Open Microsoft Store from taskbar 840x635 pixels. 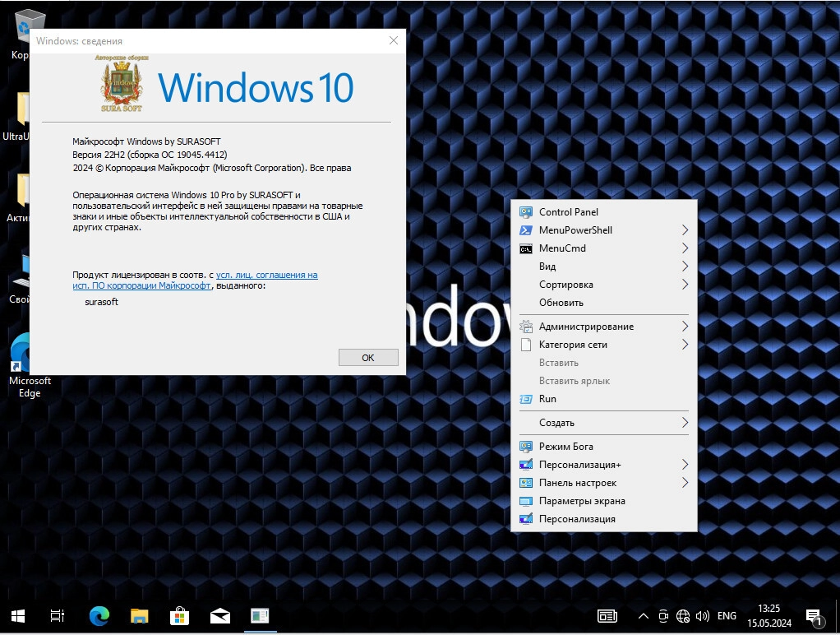point(179,615)
